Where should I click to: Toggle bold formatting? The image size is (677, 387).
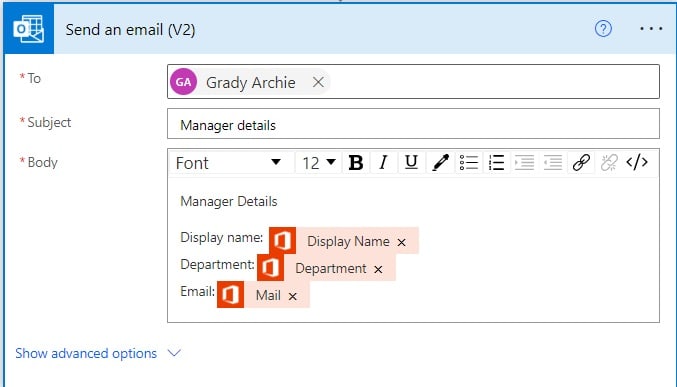coord(356,163)
